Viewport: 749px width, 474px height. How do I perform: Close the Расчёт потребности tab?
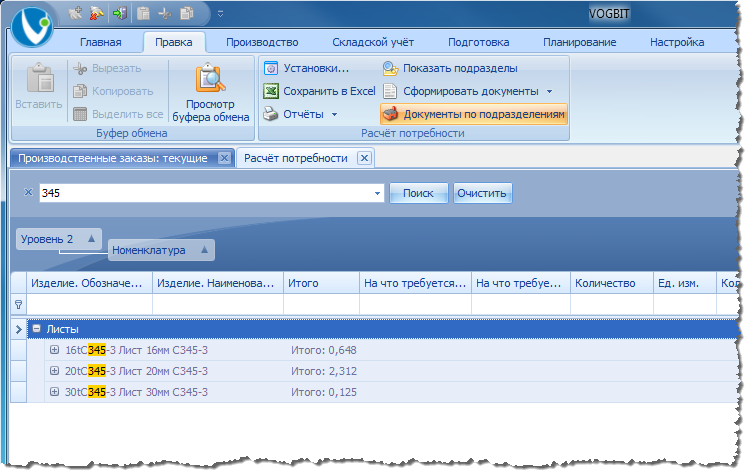tap(364, 158)
